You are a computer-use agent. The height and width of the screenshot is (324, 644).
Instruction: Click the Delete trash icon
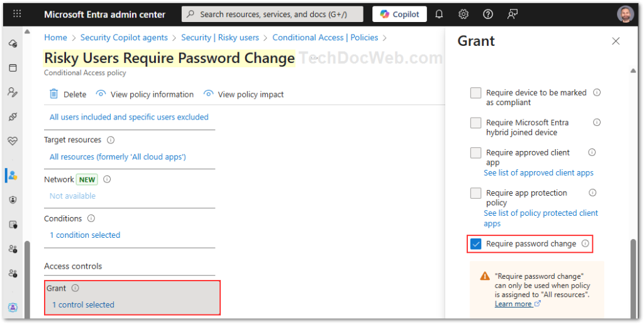pos(54,94)
